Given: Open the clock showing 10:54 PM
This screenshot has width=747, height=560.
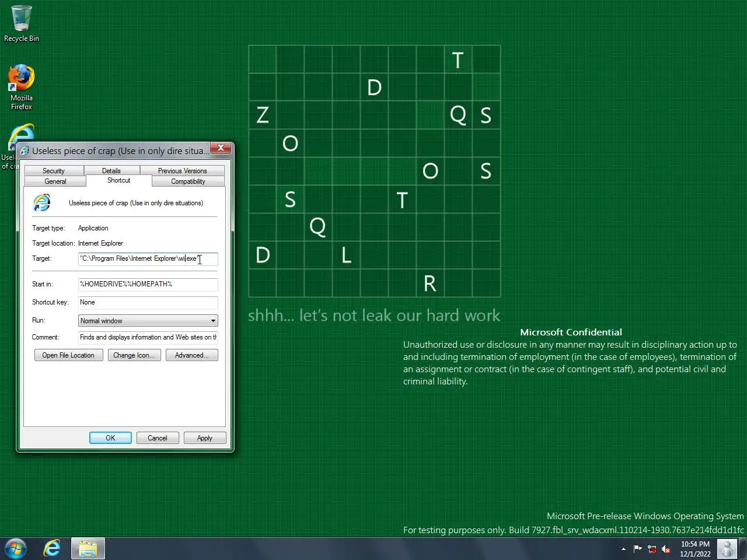Looking at the screenshot, I should click(695, 549).
